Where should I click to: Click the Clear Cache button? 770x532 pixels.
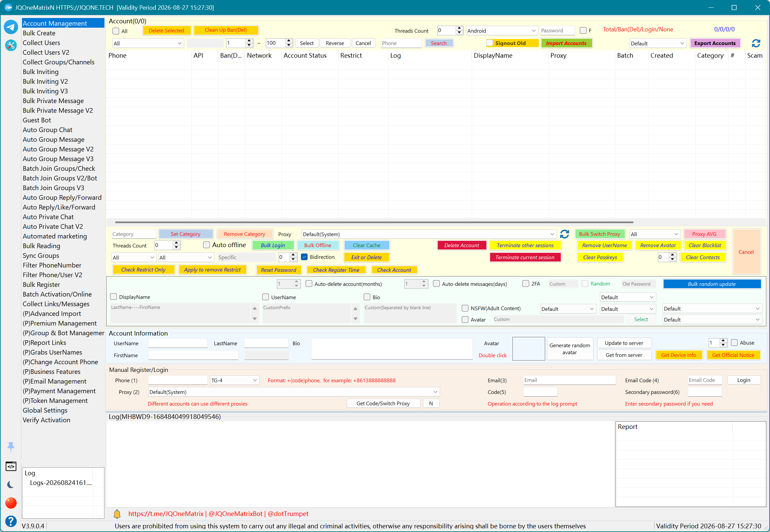(367, 245)
